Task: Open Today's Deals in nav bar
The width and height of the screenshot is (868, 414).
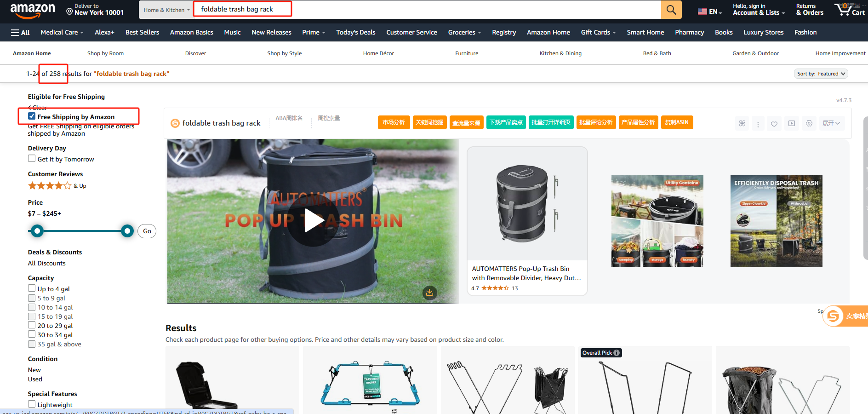Action: (x=355, y=32)
